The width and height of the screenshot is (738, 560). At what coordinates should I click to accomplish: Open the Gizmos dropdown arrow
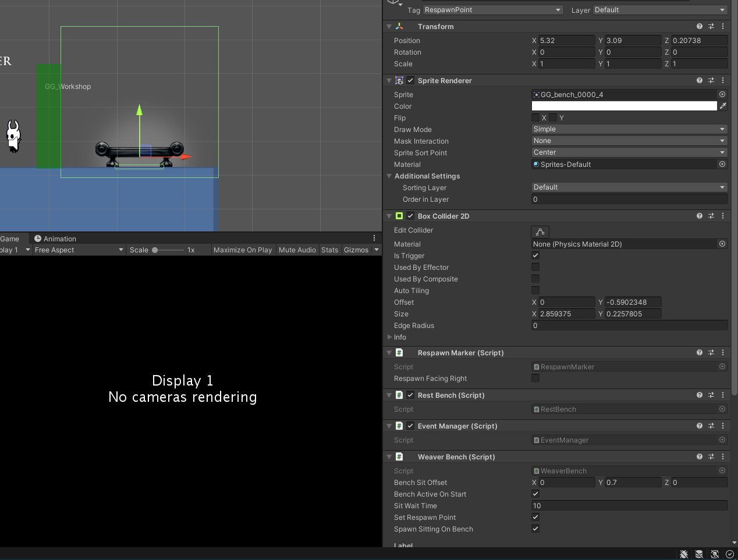(x=377, y=250)
